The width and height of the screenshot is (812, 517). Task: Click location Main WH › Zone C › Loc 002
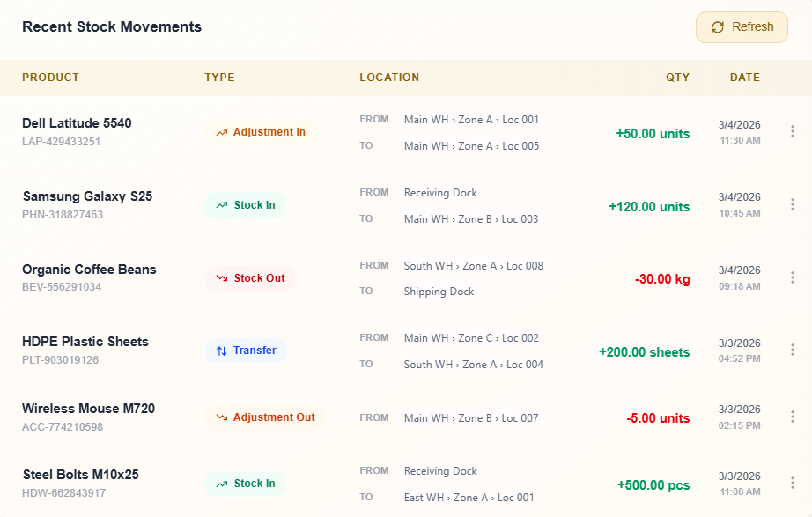pos(471,338)
